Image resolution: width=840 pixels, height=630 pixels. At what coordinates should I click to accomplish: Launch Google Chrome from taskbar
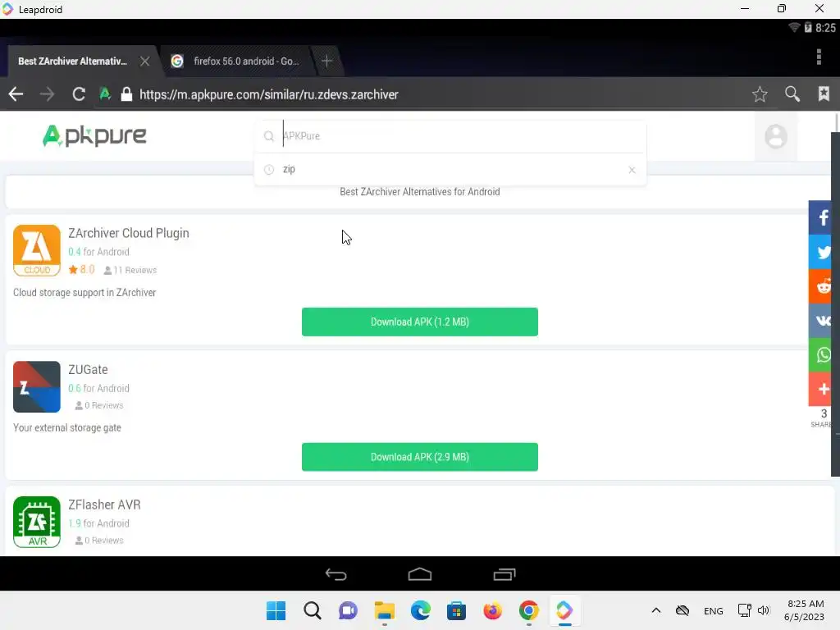pyautogui.click(x=529, y=610)
